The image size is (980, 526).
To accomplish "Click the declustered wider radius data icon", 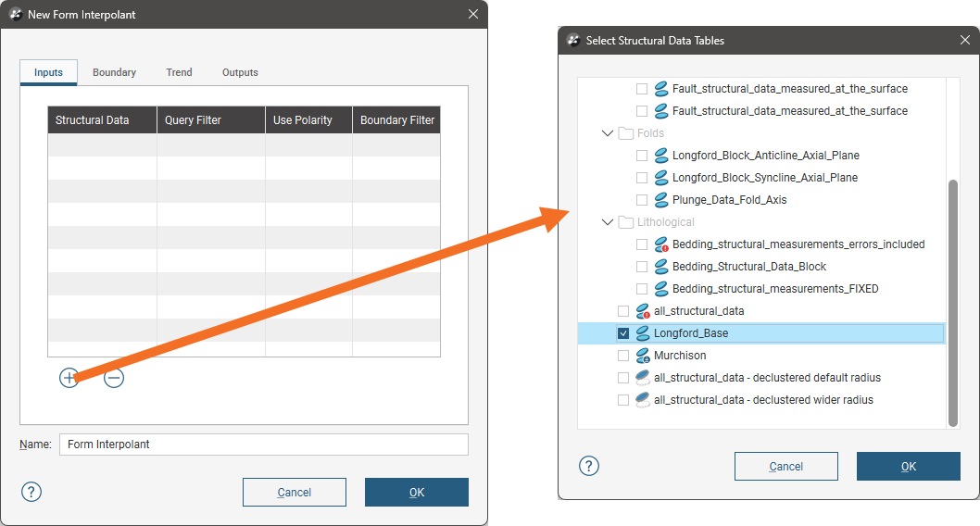I will pos(643,400).
